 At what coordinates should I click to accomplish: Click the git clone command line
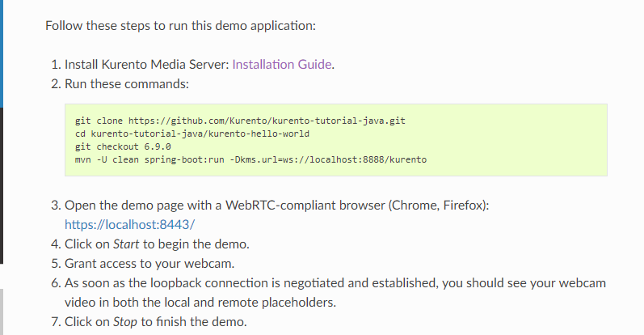tap(240, 121)
